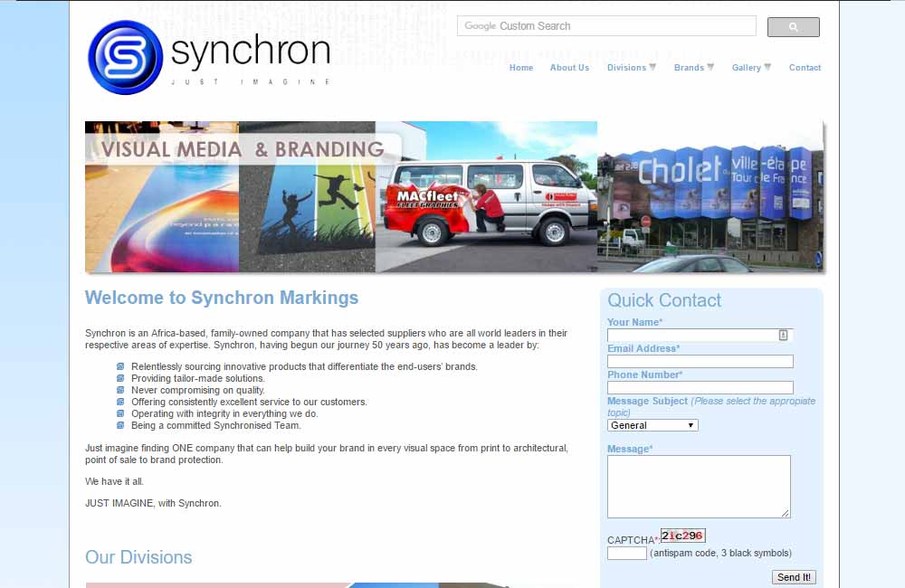Expand the Brands menu arrow
Viewport: 905px width, 588px height.
710,67
